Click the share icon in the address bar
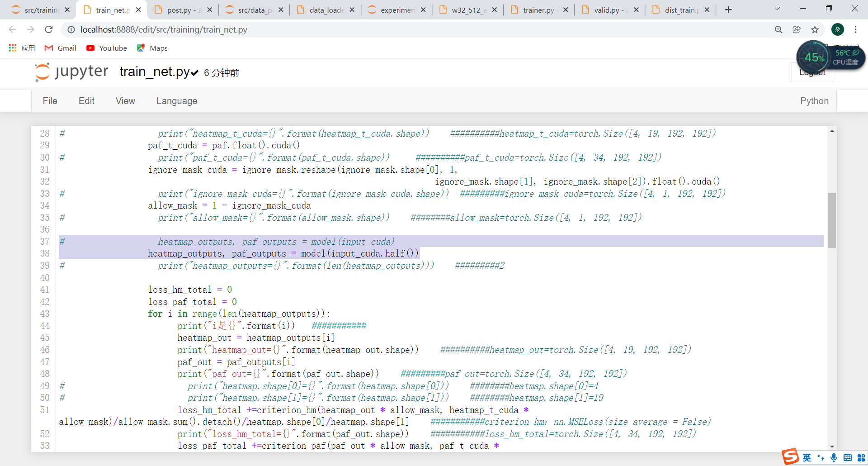 [x=797, y=29]
